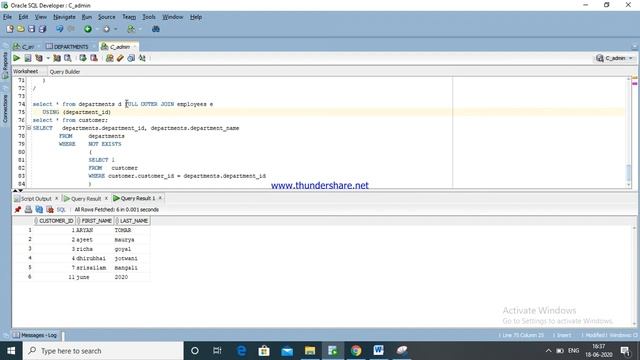Click the Forward navigation icon
Image resolution: width=640 pixels, height=360 pixels.
[x=107, y=29]
